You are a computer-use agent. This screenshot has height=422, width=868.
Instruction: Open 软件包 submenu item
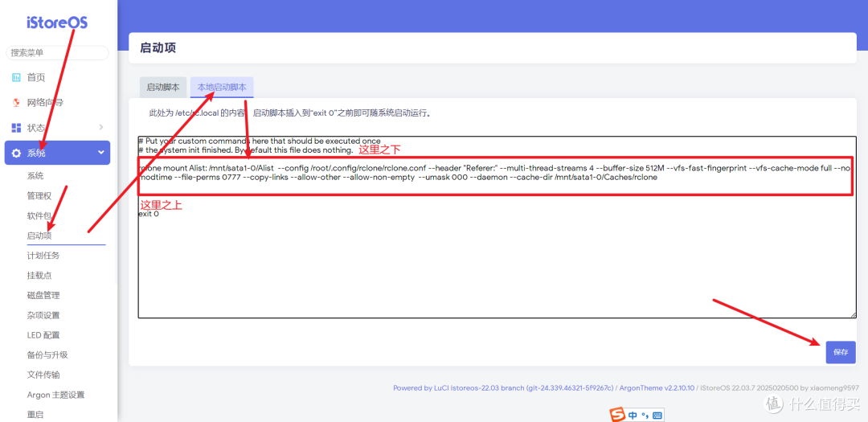(x=39, y=216)
